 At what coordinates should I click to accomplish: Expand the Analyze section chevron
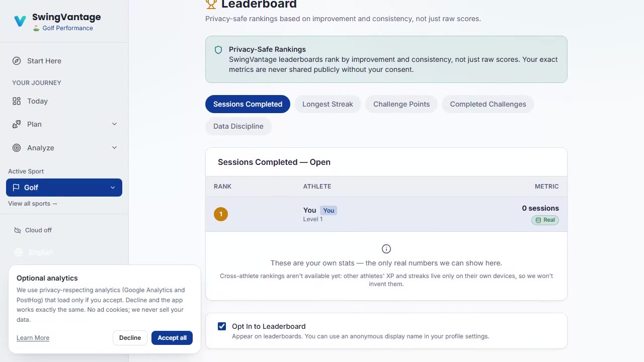pos(114,148)
